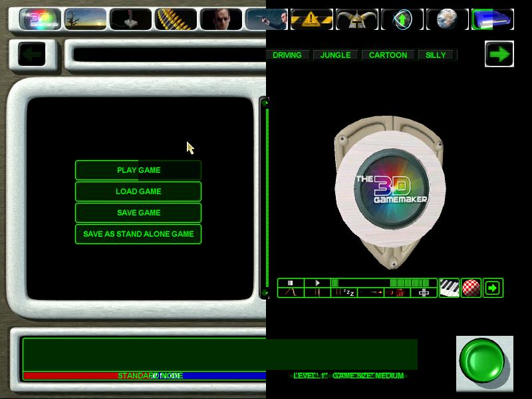Viewport: 532px width, 399px height.
Task: Choose the man in sunglasses face icon
Action: click(x=221, y=19)
